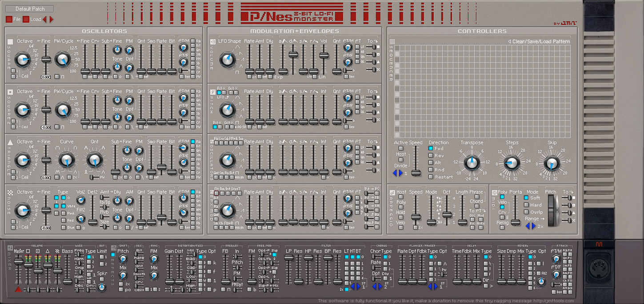Click the Restart sequencer button
This screenshot has height=304, width=644.
click(431, 177)
